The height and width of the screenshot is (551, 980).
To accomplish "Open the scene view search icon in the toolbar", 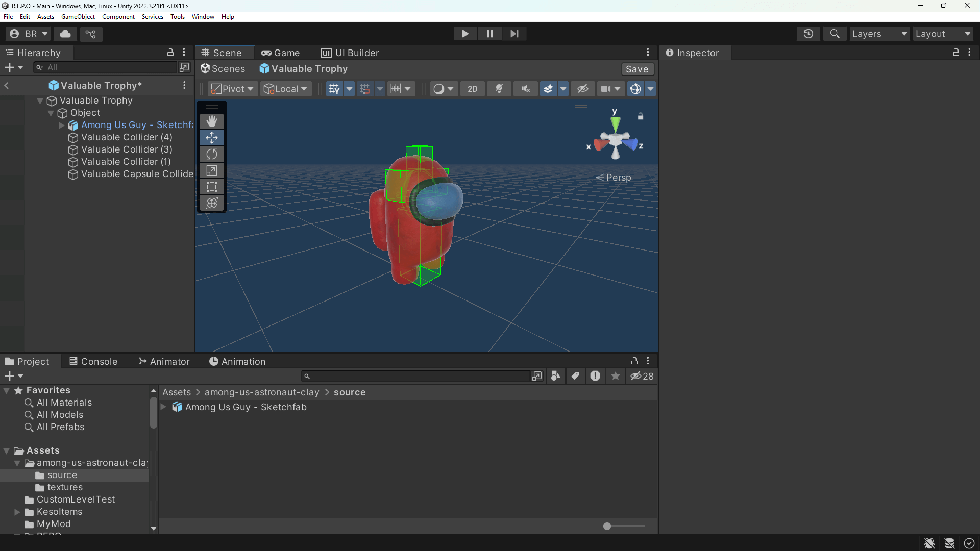I will coord(835,34).
